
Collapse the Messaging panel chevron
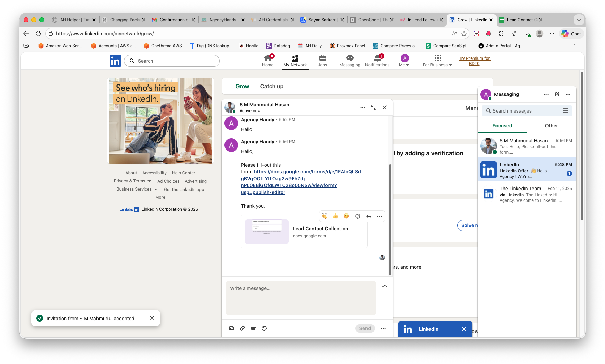click(x=568, y=94)
